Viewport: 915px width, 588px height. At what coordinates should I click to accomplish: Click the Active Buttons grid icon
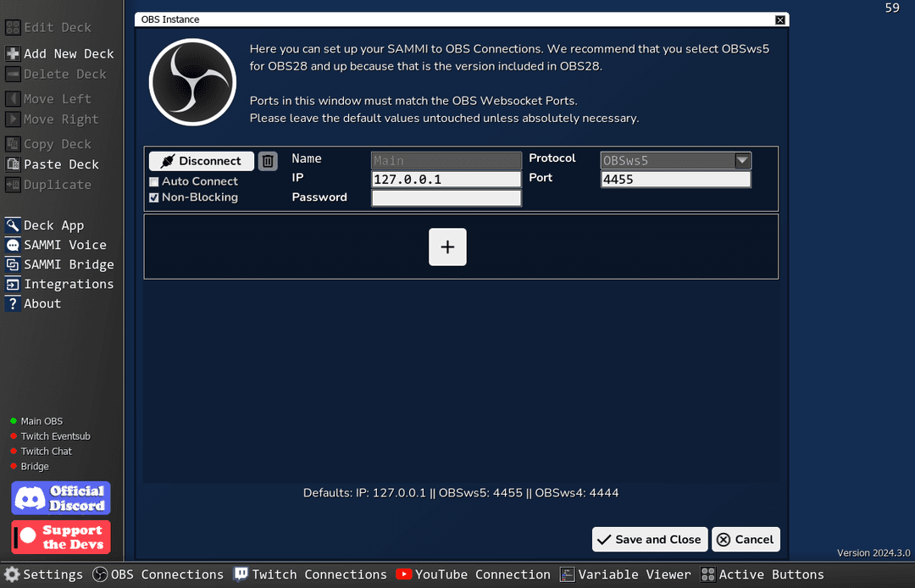tap(707, 574)
